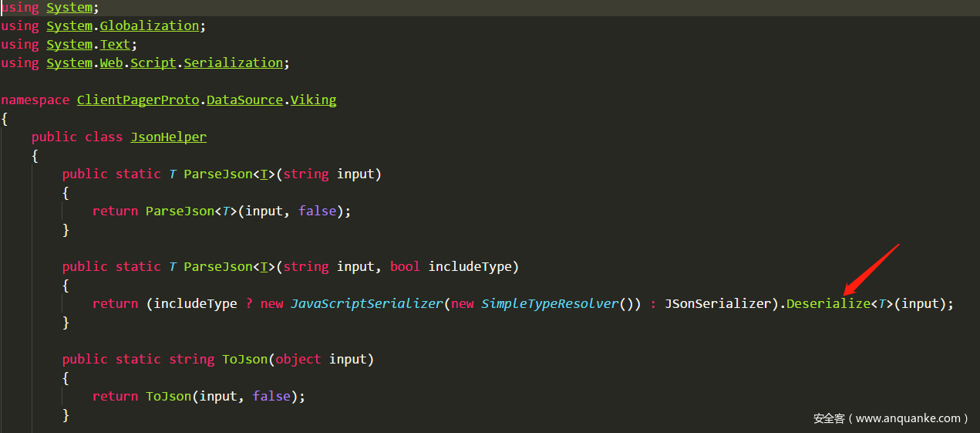This screenshot has height=433, width=980.
Task: Click the Deserialize method call
Action: (827, 304)
